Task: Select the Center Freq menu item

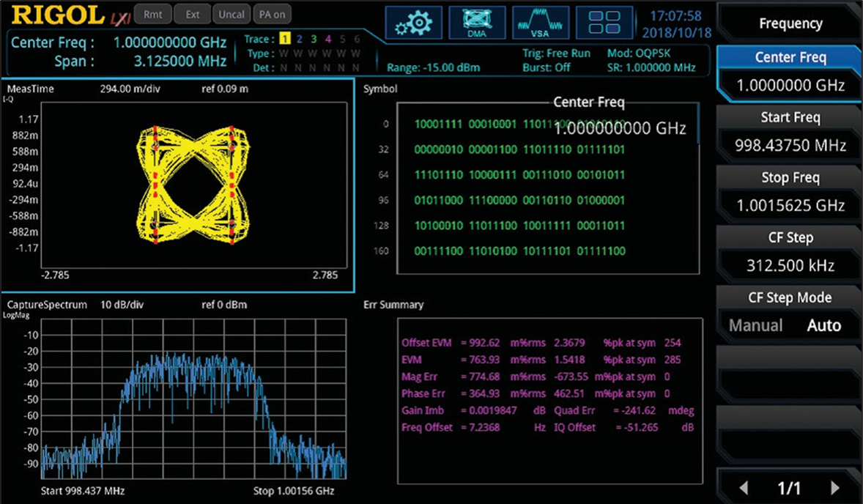Action: pyautogui.click(x=790, y=72)
